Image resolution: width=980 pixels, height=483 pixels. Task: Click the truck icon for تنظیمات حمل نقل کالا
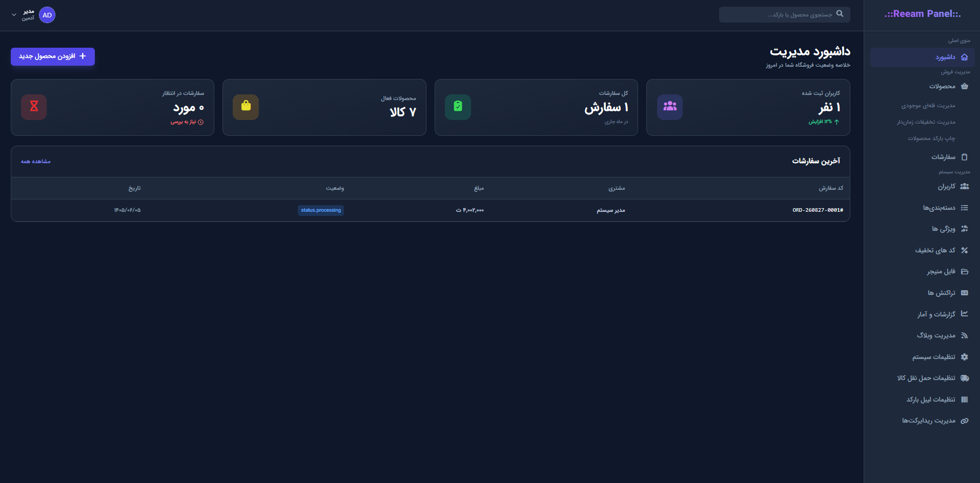point(964,378)
